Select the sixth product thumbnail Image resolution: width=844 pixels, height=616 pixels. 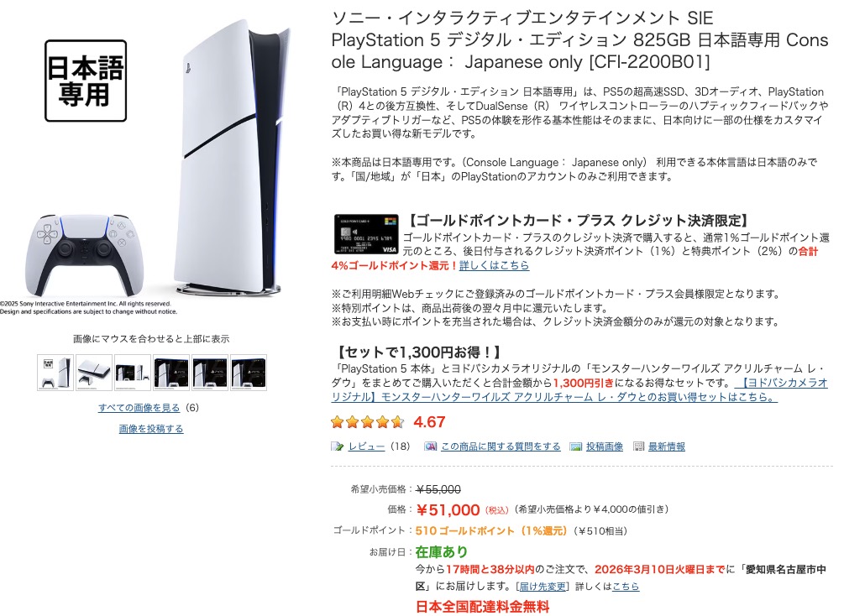tap(249, 373)
